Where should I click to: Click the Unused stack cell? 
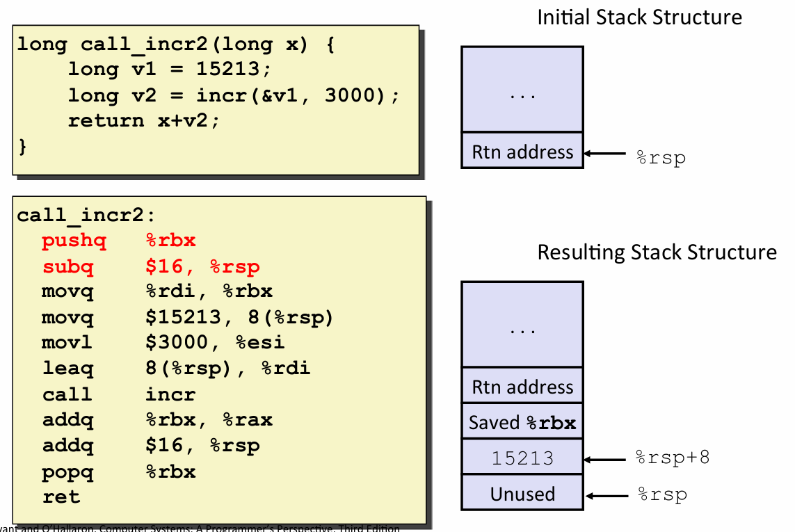[522, 494]
